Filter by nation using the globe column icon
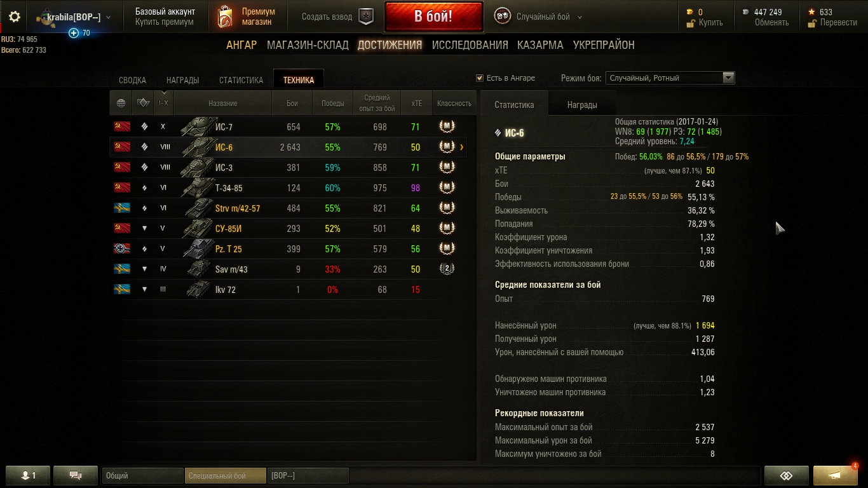Screen dimensions: 868x488 coord(121,103)
